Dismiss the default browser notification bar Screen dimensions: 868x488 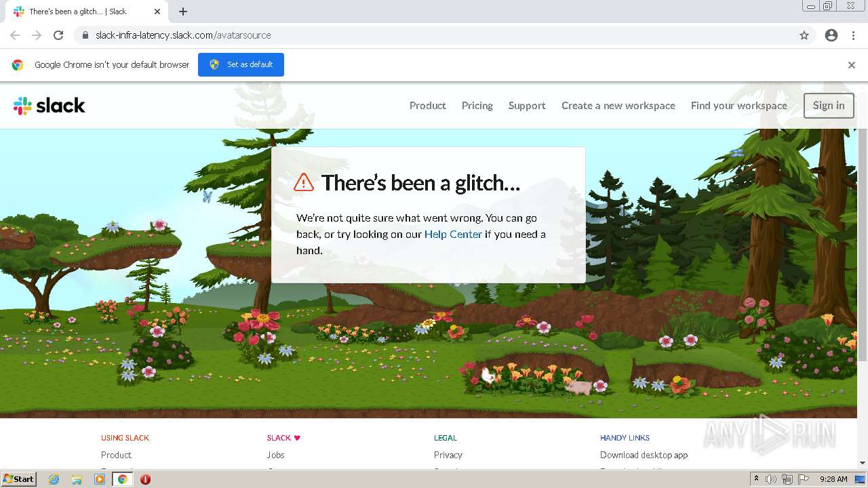point(852,65)
